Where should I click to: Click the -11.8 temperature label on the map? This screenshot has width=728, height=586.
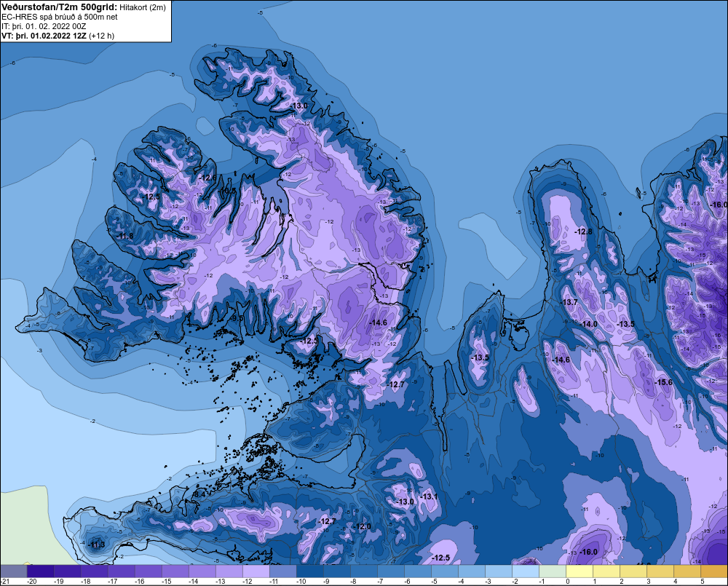(x=124, y=237)
